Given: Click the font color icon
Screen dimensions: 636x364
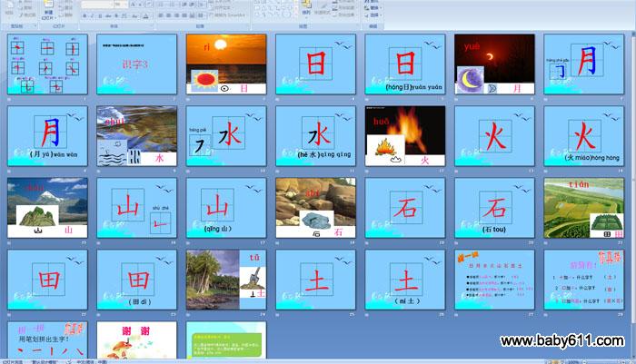Looking at the screenshot, I should (x=145, y=15).
